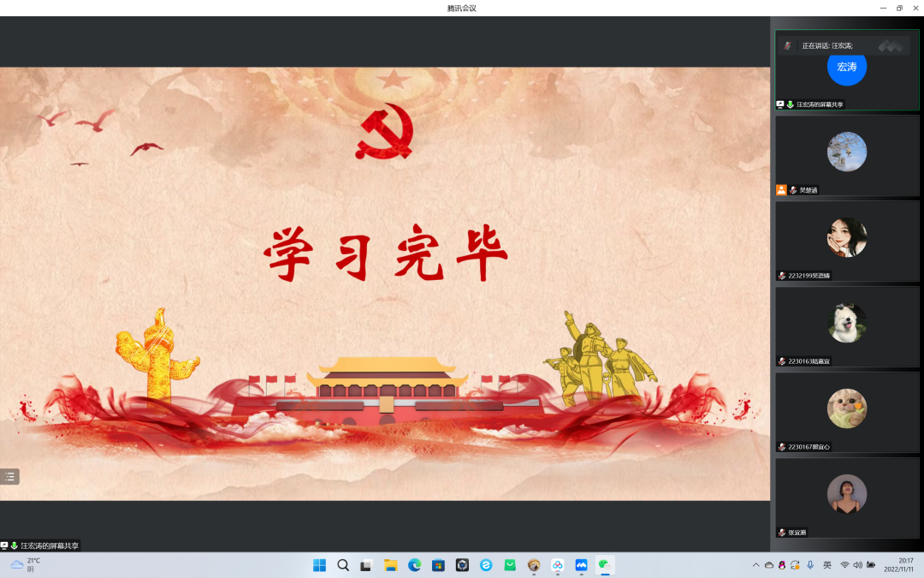Click the list panel icon at slide's left edge

tap(9, 477)
